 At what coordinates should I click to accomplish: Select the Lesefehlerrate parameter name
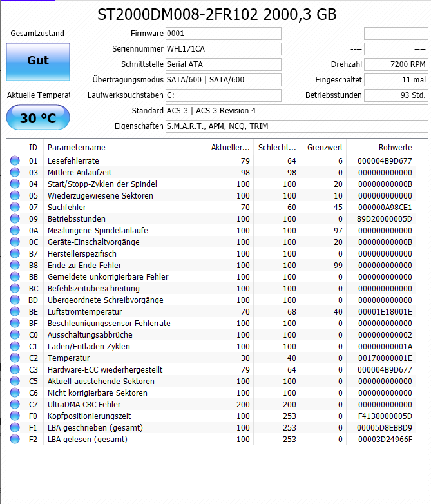[73, 160]
